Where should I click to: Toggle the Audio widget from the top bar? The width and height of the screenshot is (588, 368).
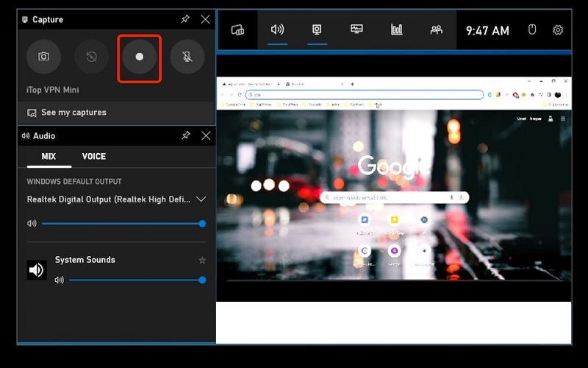(x=277, y=30)
